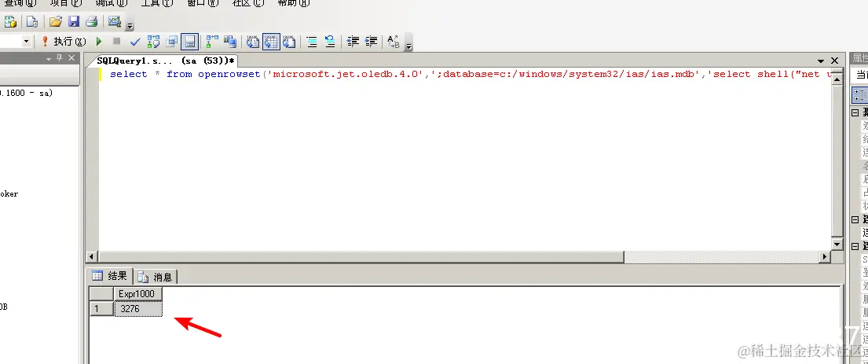Image resolution: width=868 pixels, height=364 pixels.
Task: Open the standard toolbar overflow options
Action: click(x=130, y=25)
